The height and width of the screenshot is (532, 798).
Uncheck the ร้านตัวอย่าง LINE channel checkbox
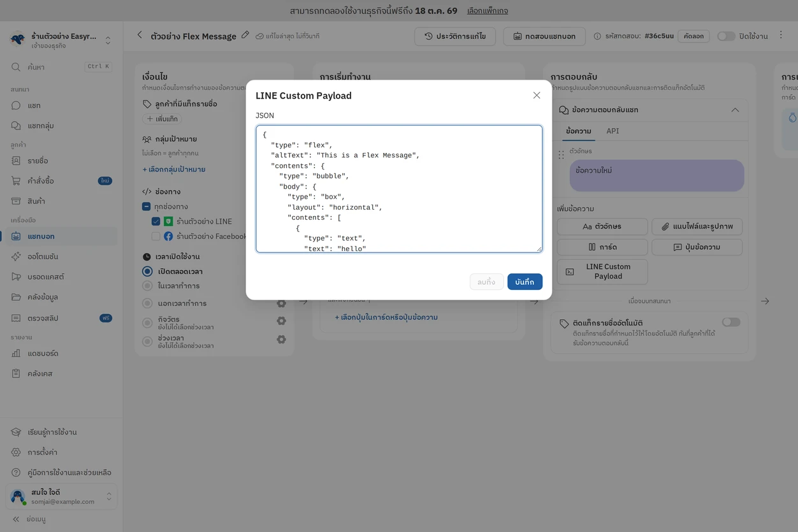(x=156, y=221)
